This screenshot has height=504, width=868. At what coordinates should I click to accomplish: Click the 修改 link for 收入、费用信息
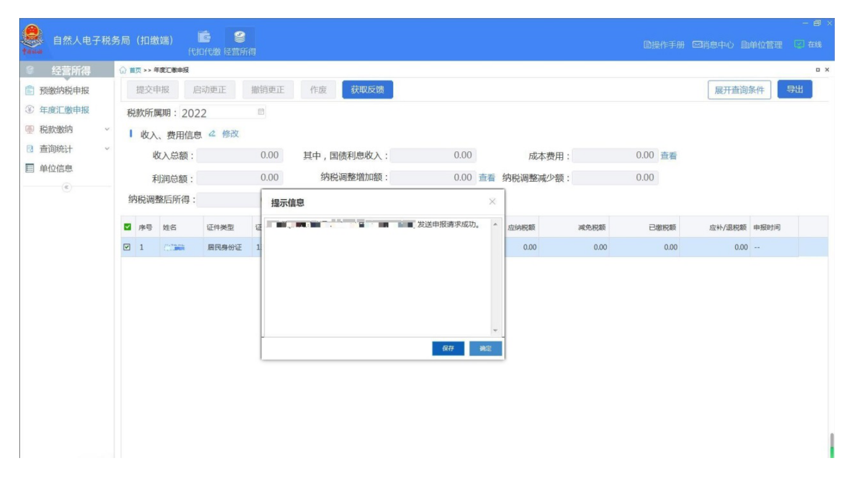pyautogui.click(x=230, y=134)
